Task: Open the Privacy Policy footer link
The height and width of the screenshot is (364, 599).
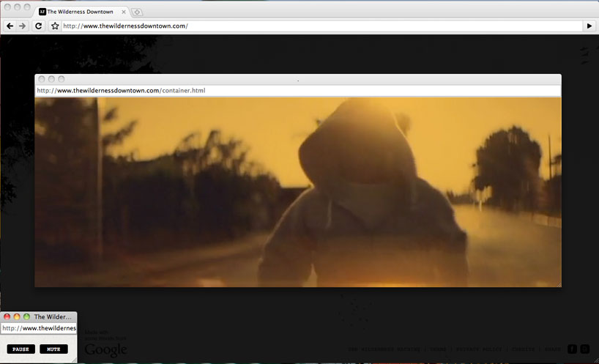Action: click(478, 349)
